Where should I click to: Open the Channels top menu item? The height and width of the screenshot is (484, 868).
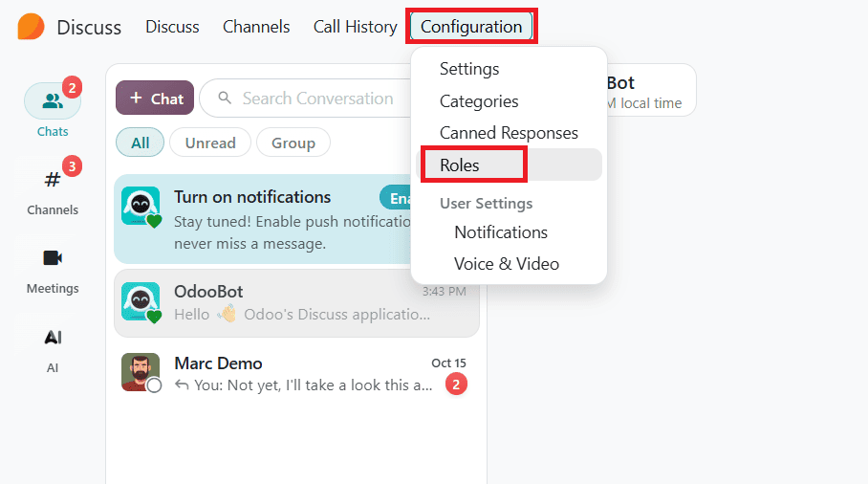click(256, 27)
